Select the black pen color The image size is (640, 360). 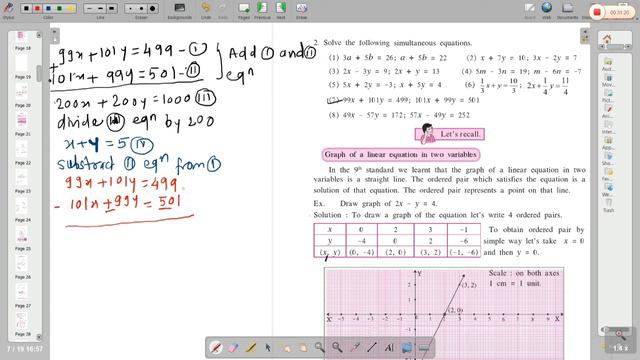click(27, 8)
